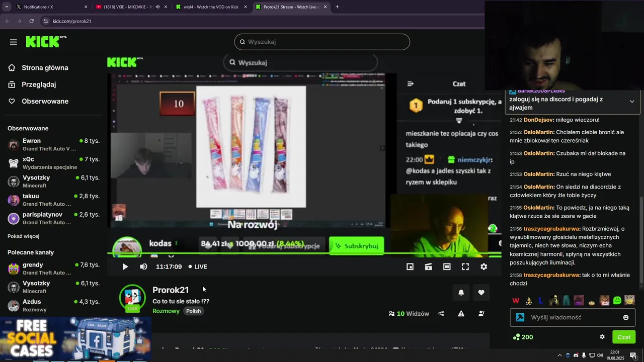This screenshot has width=644, height=362.
Task: Open player settings gear
Action: pos(484,267)
